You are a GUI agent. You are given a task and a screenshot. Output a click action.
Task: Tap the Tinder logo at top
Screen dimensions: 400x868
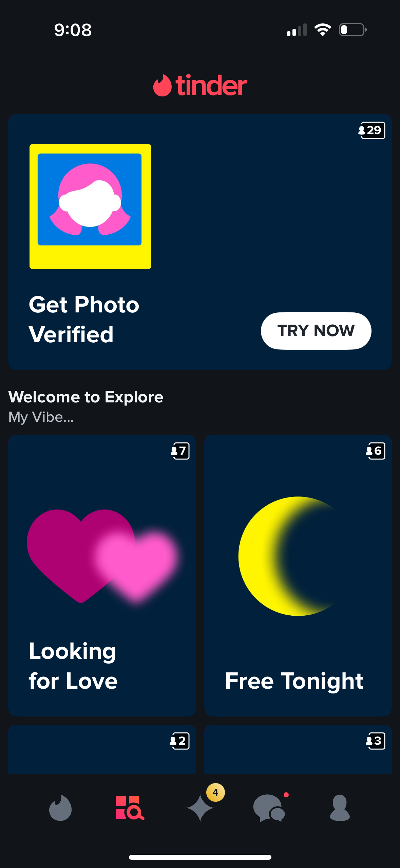click(x=200, y=85)
